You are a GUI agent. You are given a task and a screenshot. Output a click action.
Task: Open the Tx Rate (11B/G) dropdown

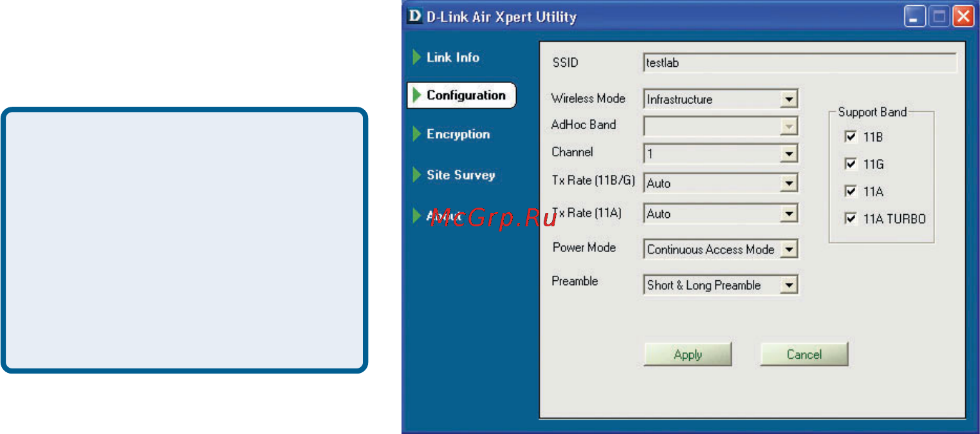coord(788,183)
